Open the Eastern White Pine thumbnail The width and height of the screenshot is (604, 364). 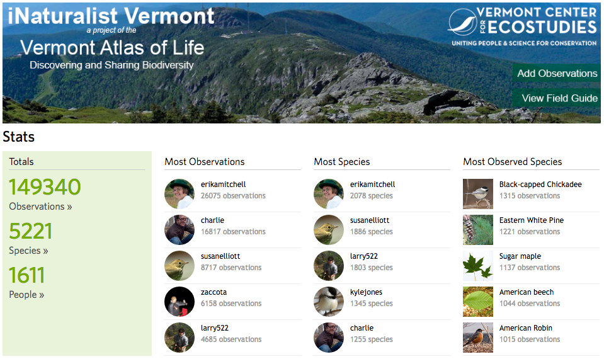[478, 230]
